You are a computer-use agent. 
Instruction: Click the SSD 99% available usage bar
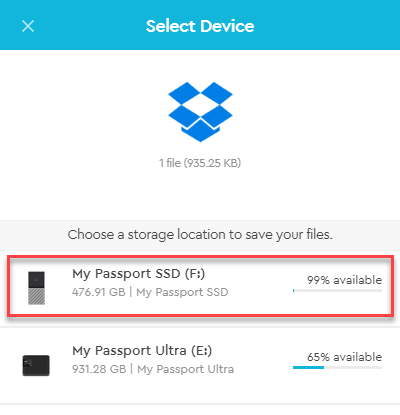click(337, 291)
